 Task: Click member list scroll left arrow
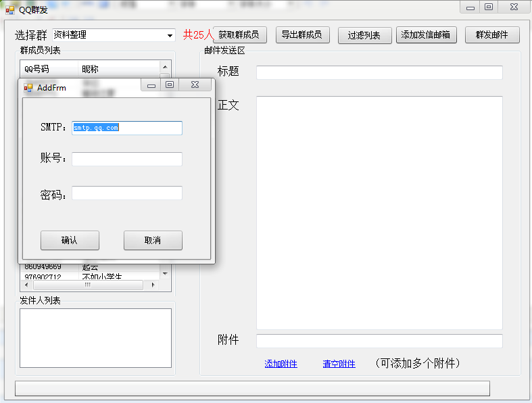coord(26,285)
